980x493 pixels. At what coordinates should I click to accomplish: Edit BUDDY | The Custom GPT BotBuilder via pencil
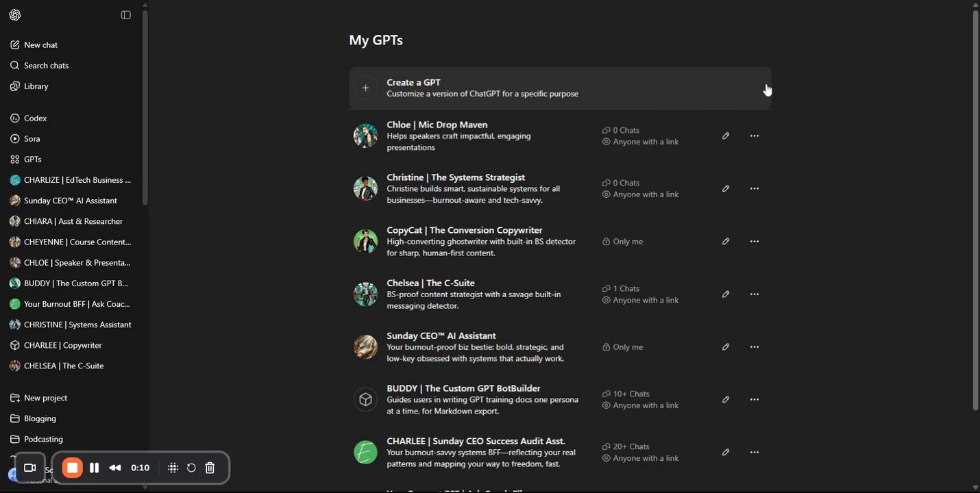[x=726, y=399]
